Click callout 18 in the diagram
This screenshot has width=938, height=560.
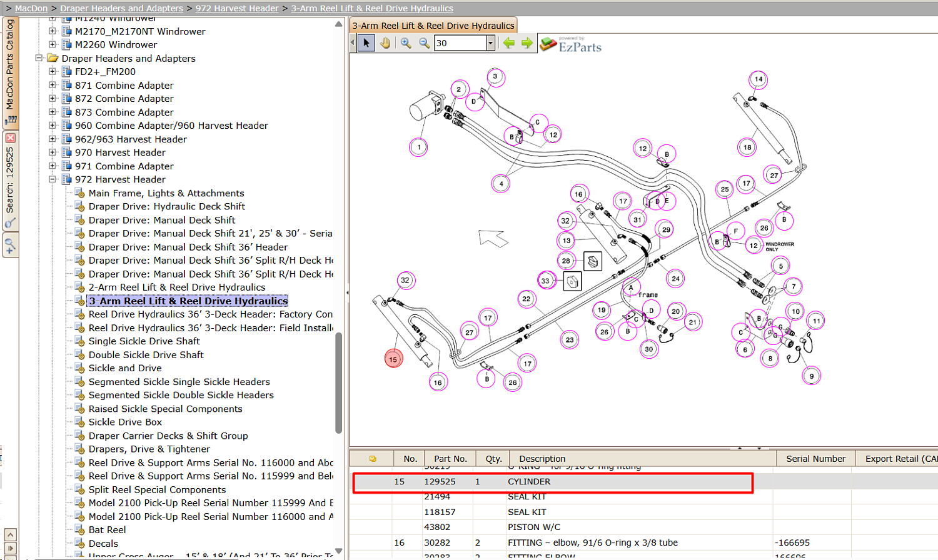[x=747, y=147]
